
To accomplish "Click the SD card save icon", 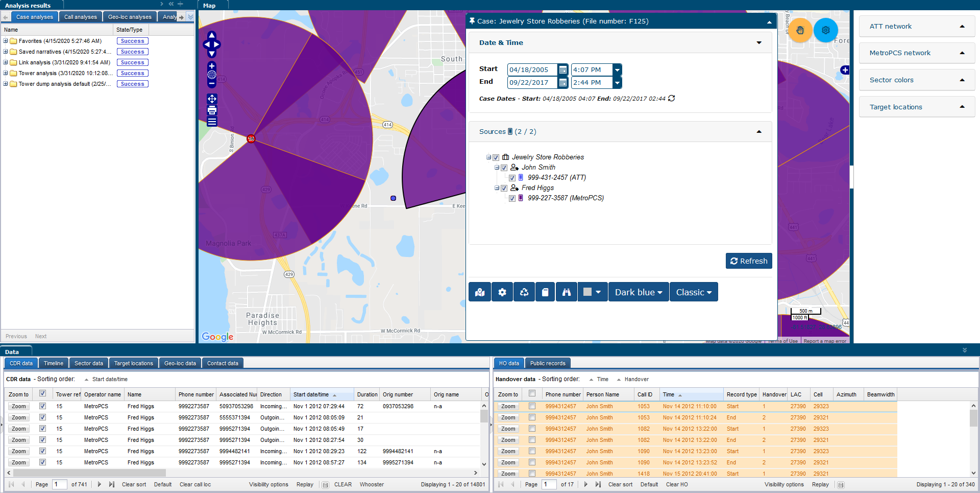I will click(545, 292).
